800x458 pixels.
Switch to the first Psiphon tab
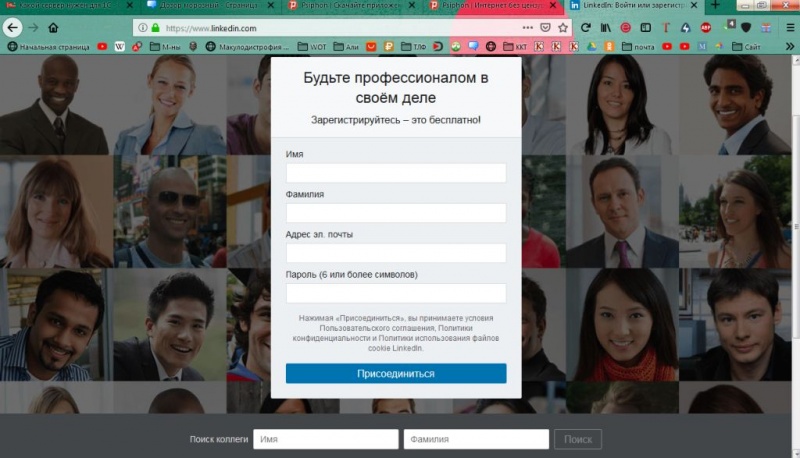(x=351, y=6)
